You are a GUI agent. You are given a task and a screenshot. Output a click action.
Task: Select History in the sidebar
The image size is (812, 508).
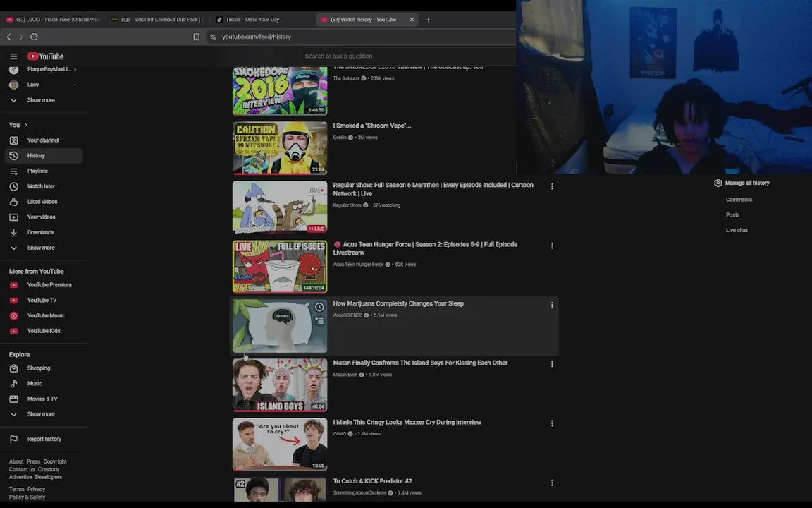tap(44, 155)
